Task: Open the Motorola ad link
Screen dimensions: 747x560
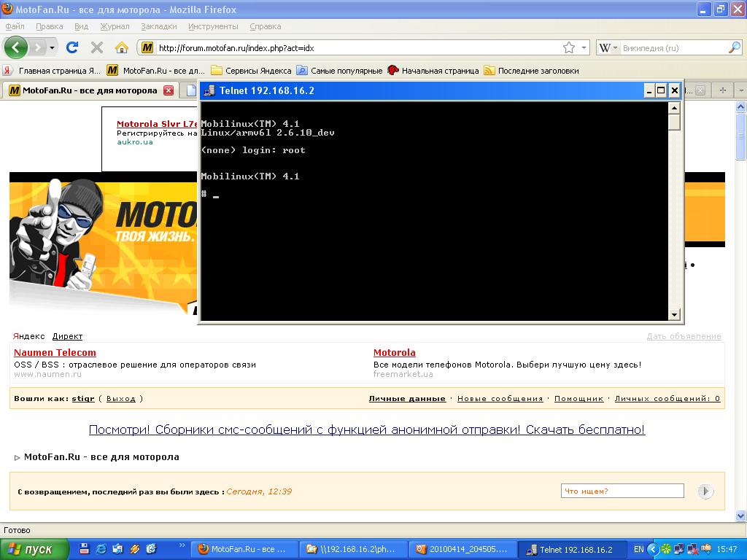Action: 395,352
